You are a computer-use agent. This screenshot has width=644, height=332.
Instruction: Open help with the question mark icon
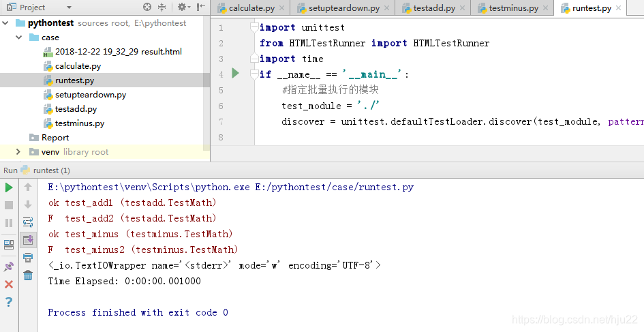9,302
